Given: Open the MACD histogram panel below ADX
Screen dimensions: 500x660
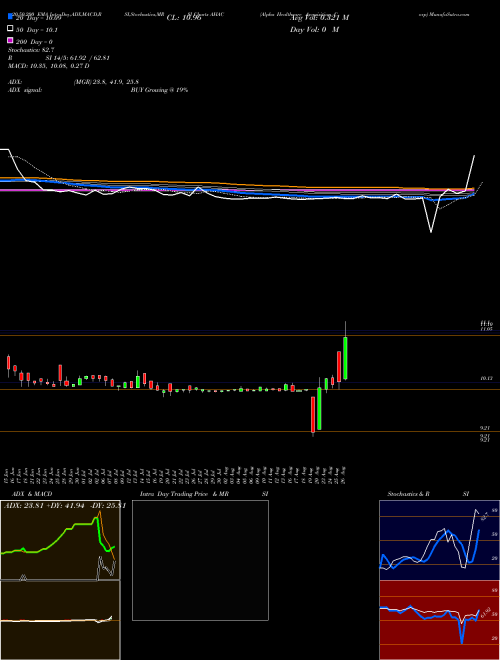Looking at the screenshot, I should coord(60,620).
